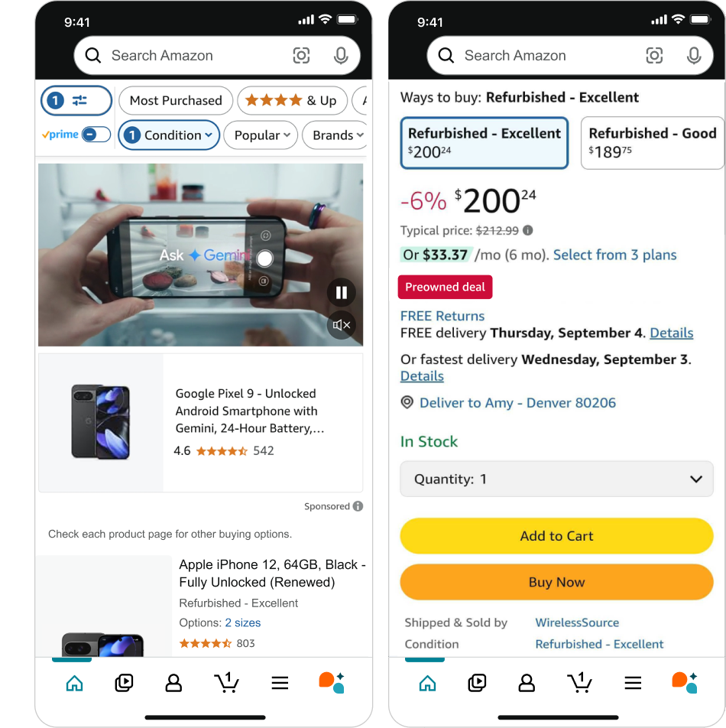Expand the Condition filter dropdown
Screen dimensions: 726x728
click(169, 135)
